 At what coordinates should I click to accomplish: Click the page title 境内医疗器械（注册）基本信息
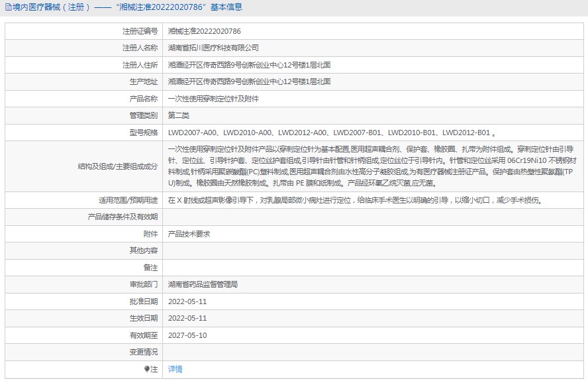pos(128,7)
